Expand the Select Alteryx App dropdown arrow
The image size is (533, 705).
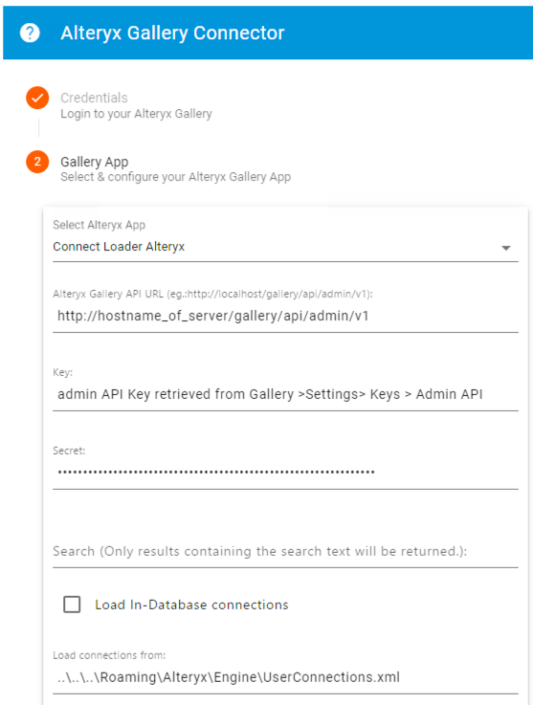(506, 248)
